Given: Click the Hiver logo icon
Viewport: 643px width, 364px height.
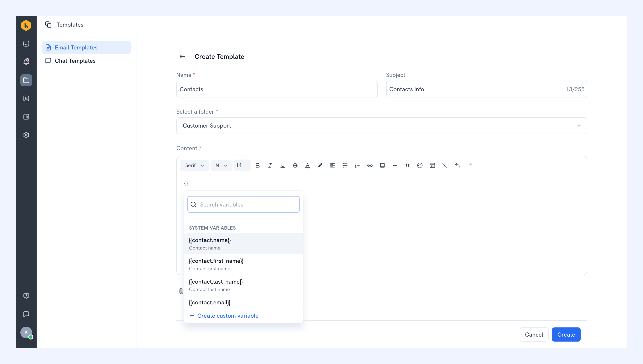Looking at the screenshot, I should [26, 25].
